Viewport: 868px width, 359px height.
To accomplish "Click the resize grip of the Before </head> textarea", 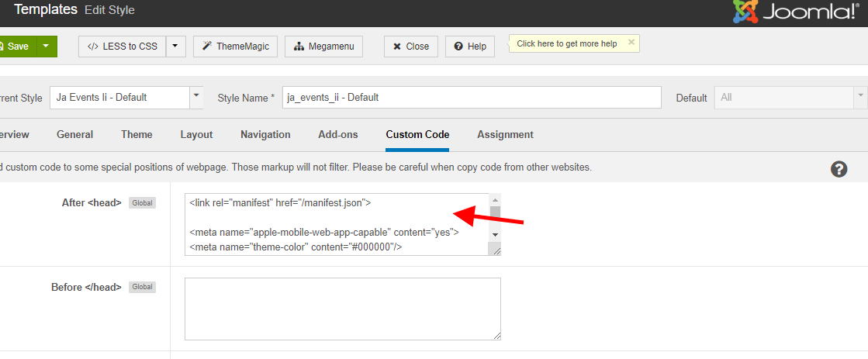I will (x=496, y=335).
